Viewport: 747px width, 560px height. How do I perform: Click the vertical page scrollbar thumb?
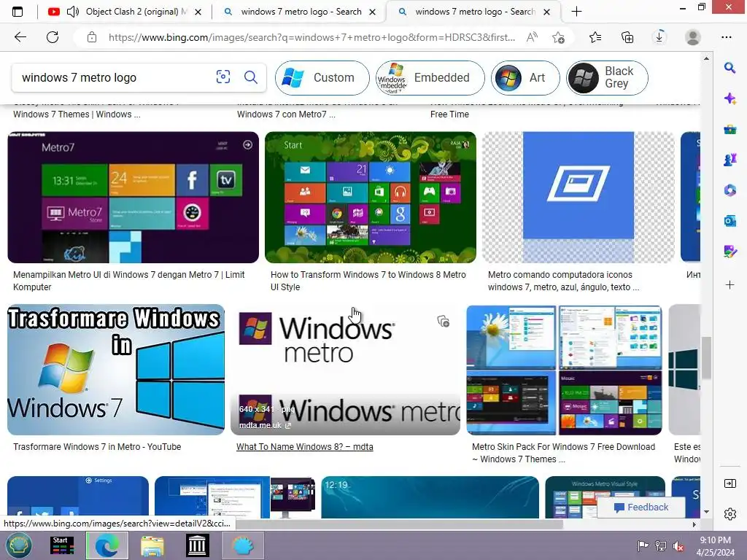pyautogui.click(x=706, y=357)
